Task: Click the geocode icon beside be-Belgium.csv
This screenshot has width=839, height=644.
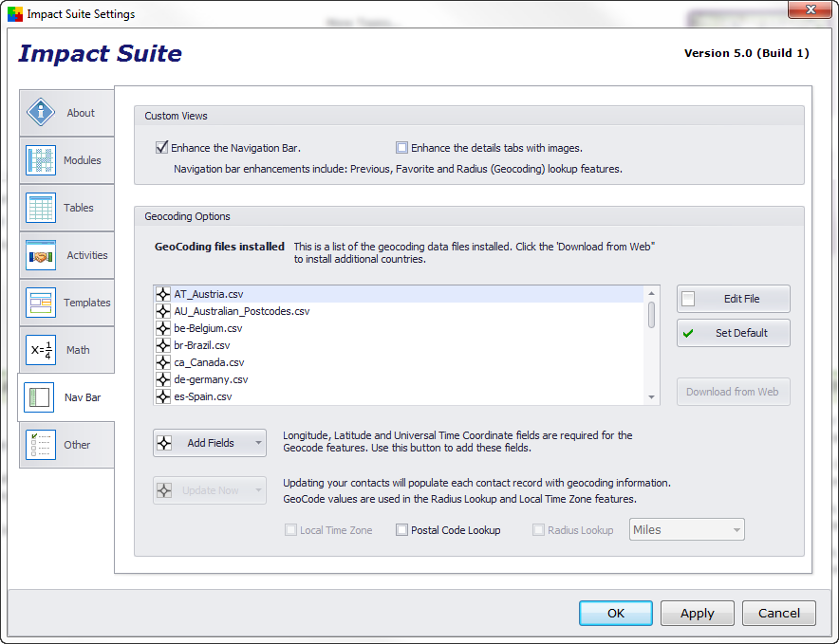Action: pos(162,328)
